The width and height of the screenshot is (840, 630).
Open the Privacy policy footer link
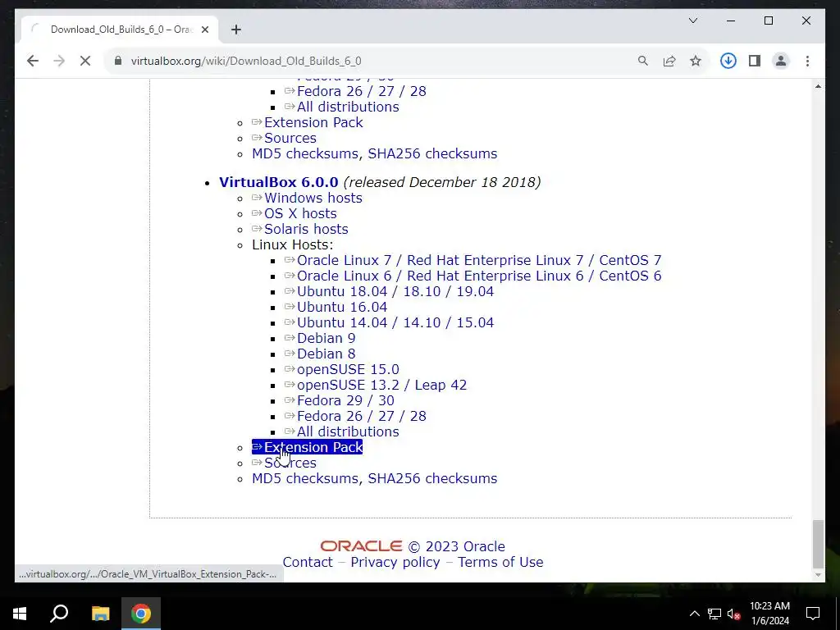(x=395, y=562)
